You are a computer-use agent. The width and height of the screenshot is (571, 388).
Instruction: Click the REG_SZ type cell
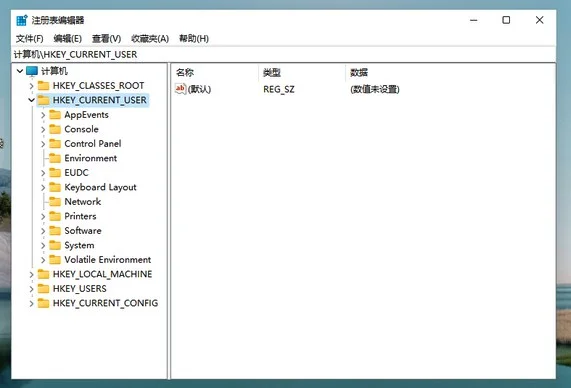[279, 89]
